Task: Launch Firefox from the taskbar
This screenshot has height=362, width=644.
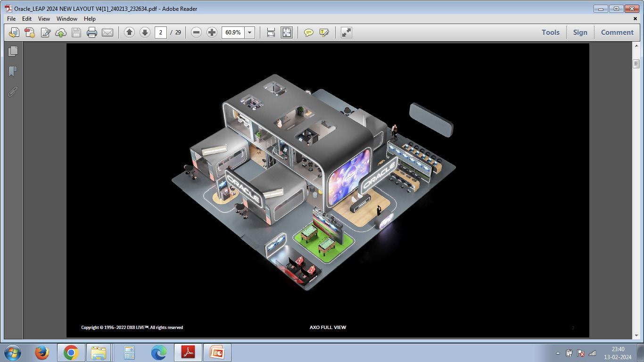Action: pyautogui.click(x=42, y=353)
